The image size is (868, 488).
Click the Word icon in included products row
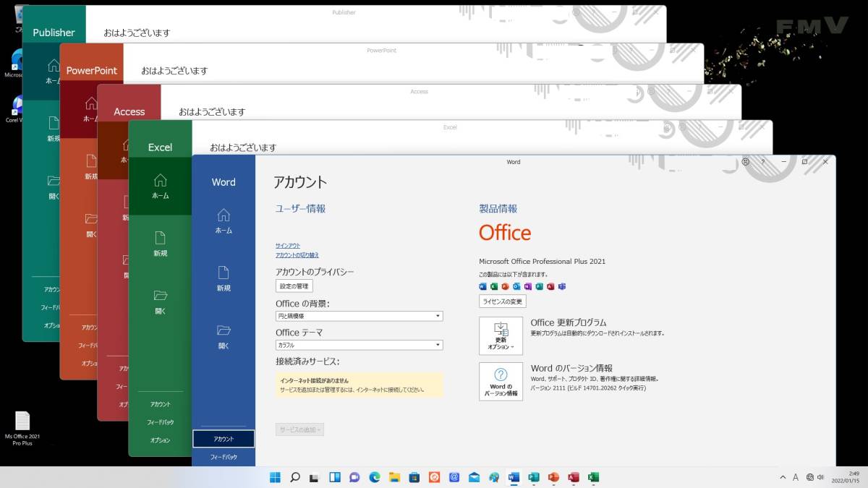(x=482, y=286)
